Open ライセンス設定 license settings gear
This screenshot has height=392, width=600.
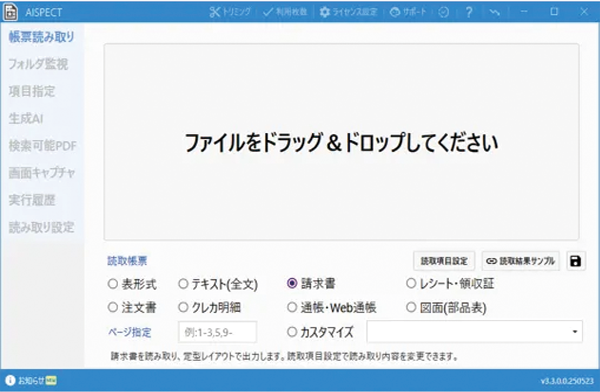[x=349, y=12]
